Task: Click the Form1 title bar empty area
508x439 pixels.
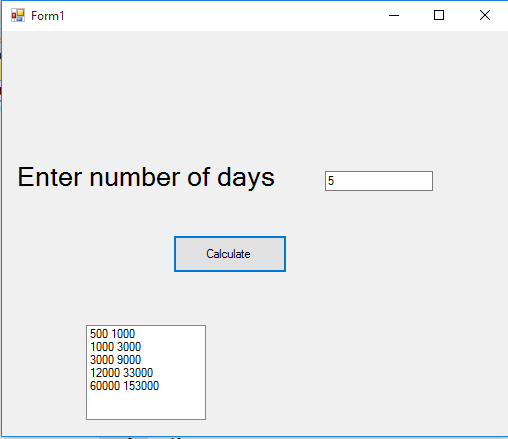Action: click(x=217, y=15)
